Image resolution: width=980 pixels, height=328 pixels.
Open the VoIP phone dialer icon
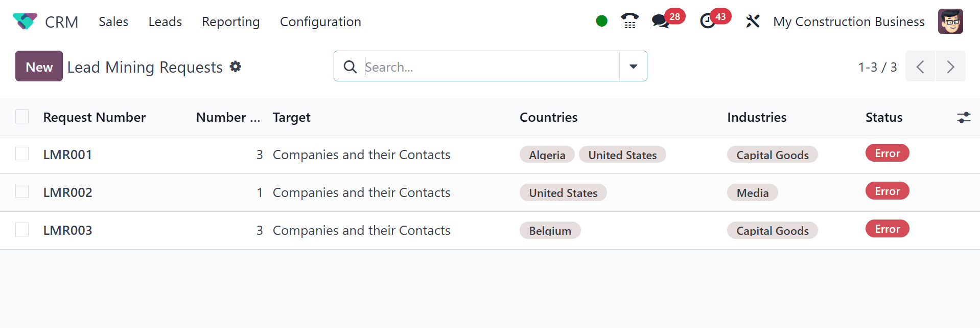[x=629, y=21]
